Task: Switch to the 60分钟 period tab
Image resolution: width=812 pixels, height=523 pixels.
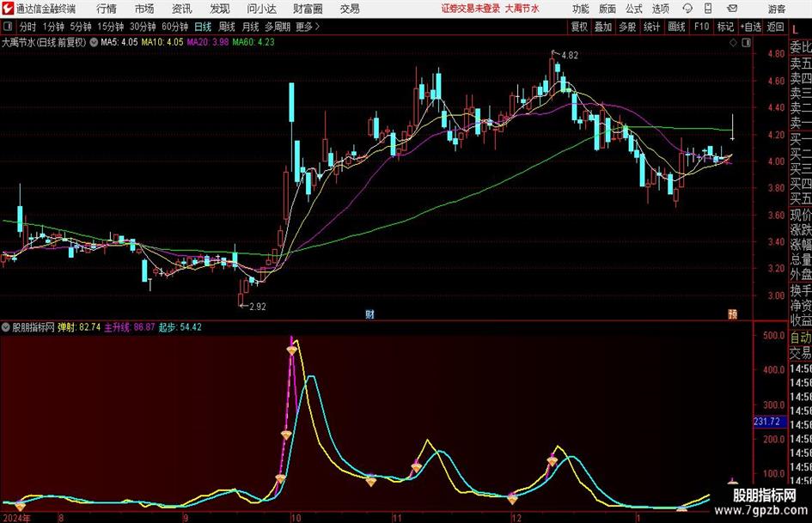Action: (x=174, y=27)
